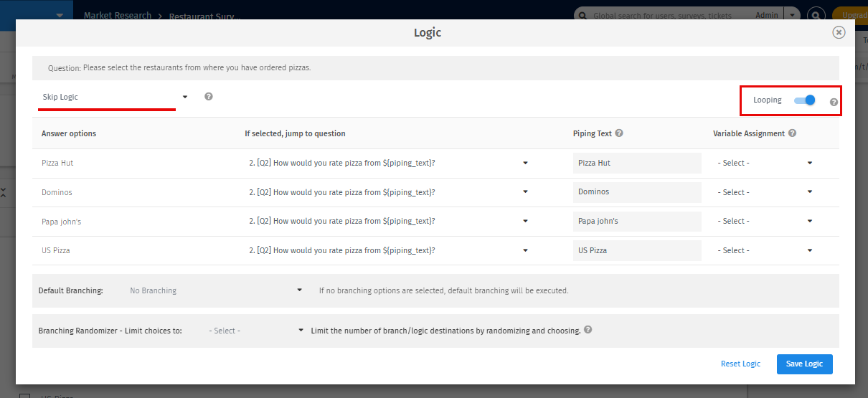Select the Pizza Hut answer option label
Screen dimensions: 868x398
tap(57, 163)
